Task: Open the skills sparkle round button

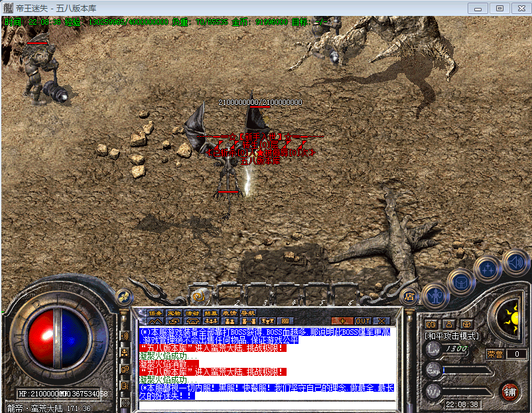Action: pos(488,269)
